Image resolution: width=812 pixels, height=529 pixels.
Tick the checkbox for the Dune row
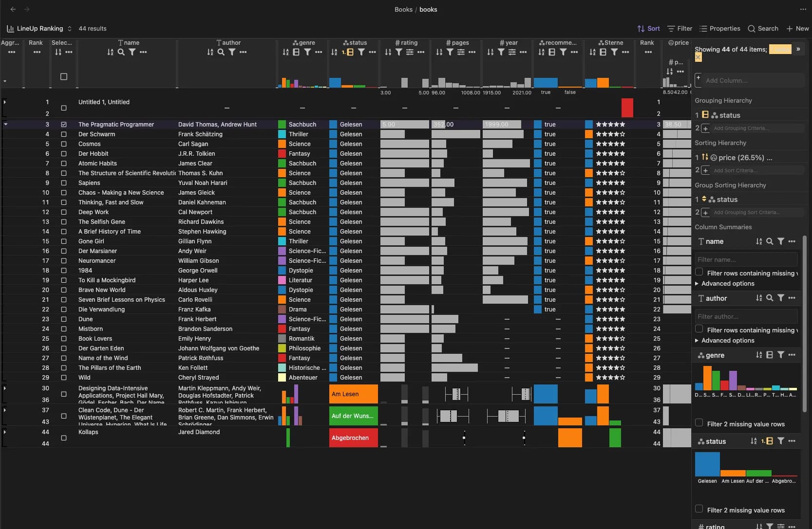pos(64,319)
